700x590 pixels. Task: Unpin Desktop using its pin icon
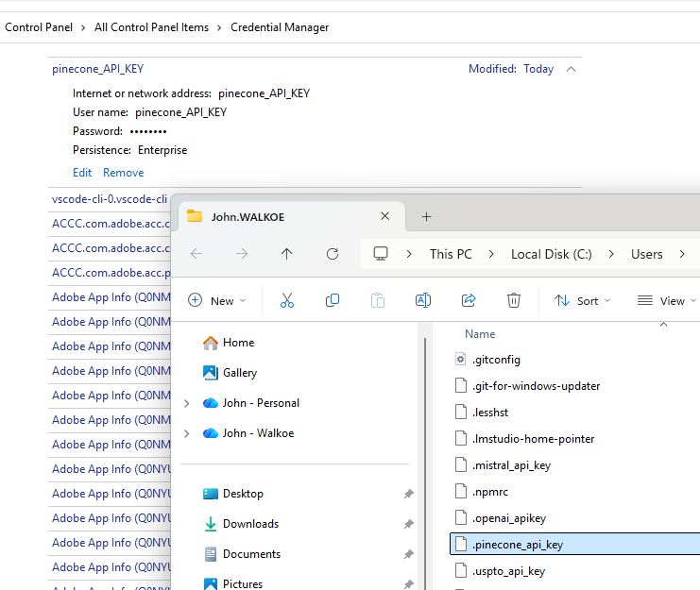tap(408, 494)
